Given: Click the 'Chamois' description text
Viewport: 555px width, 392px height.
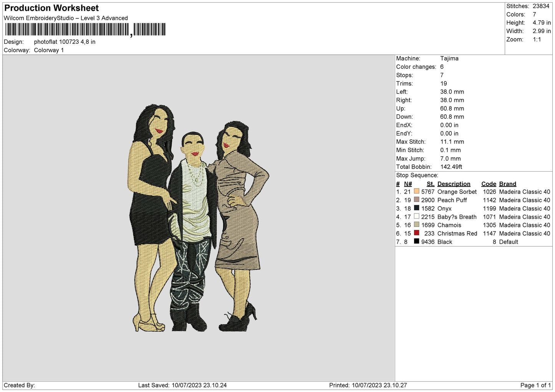Looking at the screenshot, I should [449, 225].
